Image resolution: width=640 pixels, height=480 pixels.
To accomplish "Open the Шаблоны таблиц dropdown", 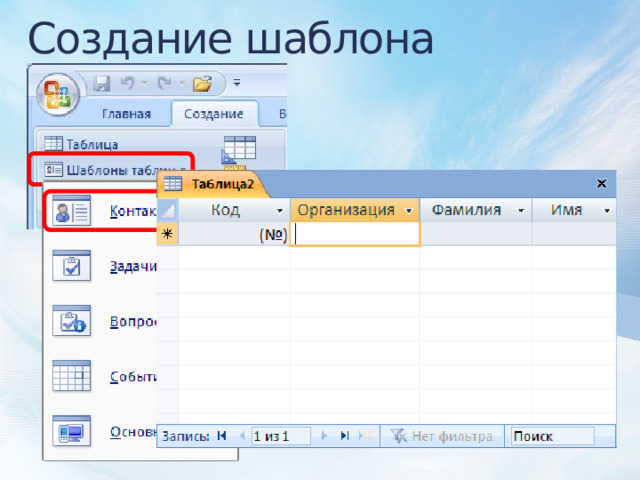I will (x=116, y=169).
